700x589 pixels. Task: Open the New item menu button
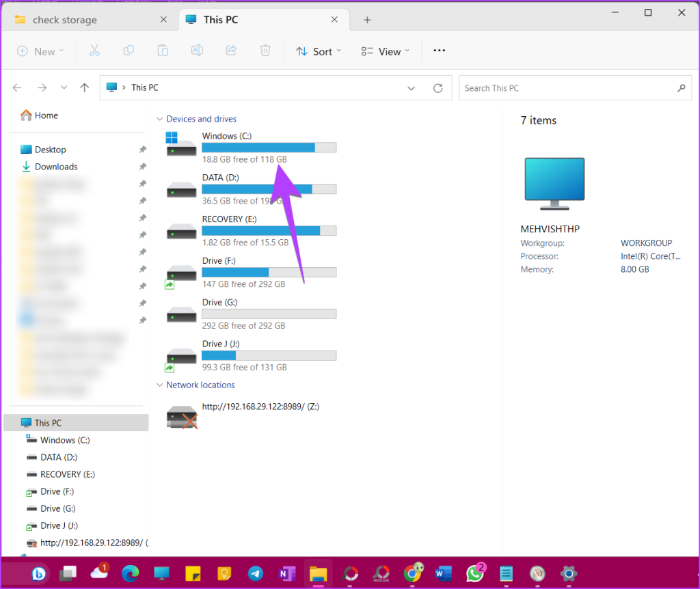pos(40,51)
